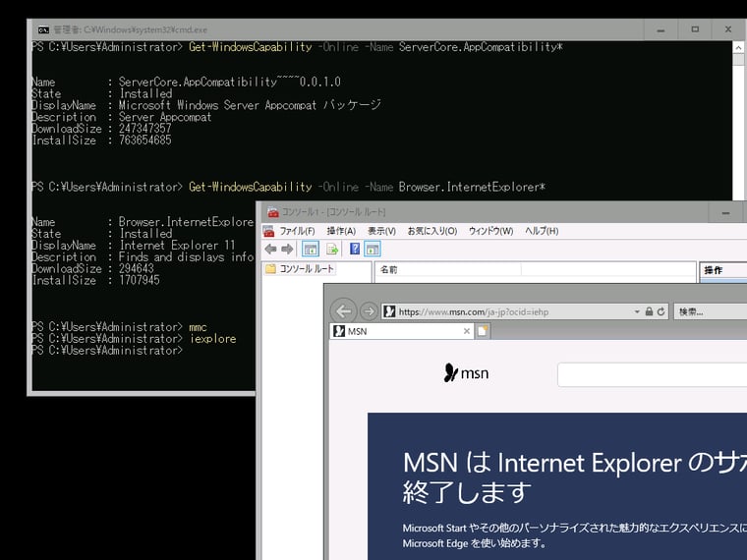Click the 'mmc' command text in PowerShell
The width and height of the screenshot is (747, 560).
coord(198,326)
